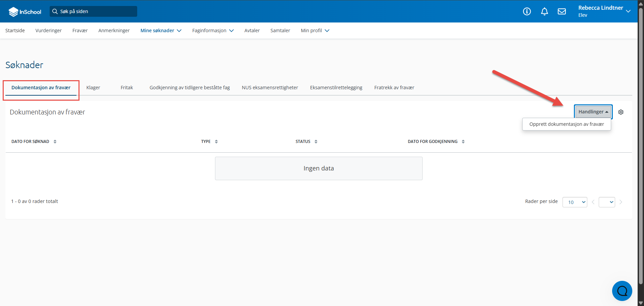Go to previous page arrow

click(593, 202)
